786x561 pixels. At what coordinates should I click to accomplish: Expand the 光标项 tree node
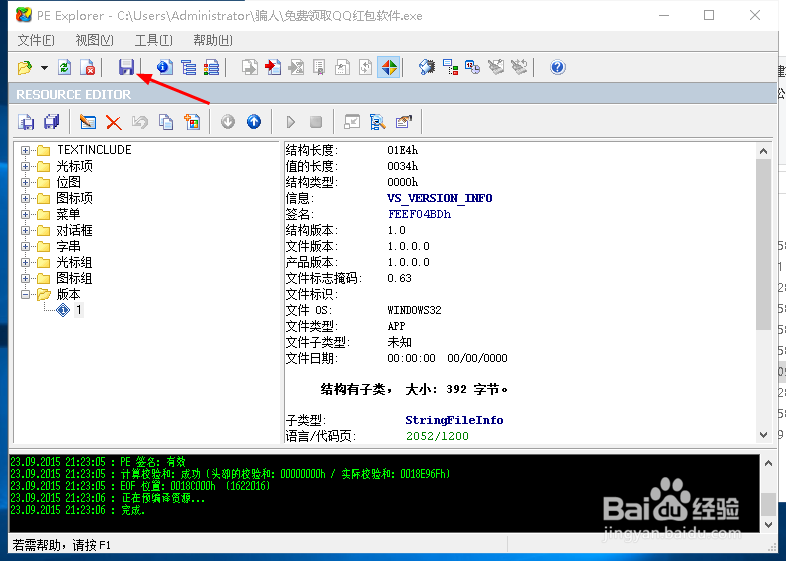pos(25,166)
